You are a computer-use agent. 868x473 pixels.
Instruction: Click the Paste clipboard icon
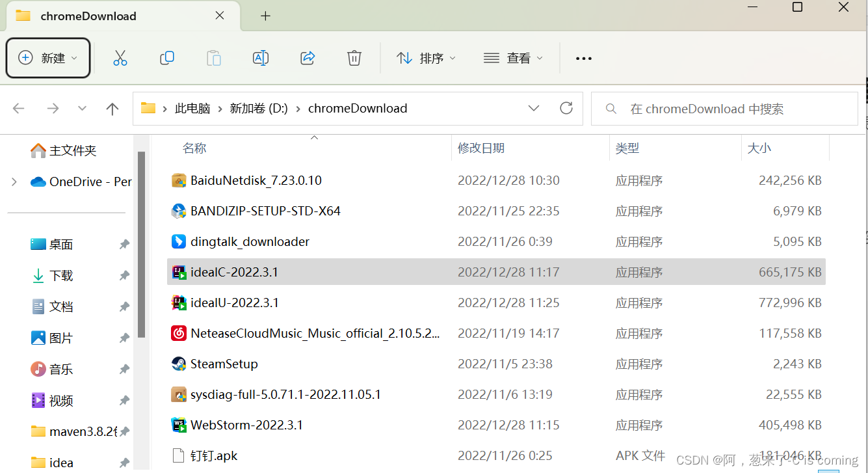click(x=214, y=58)
